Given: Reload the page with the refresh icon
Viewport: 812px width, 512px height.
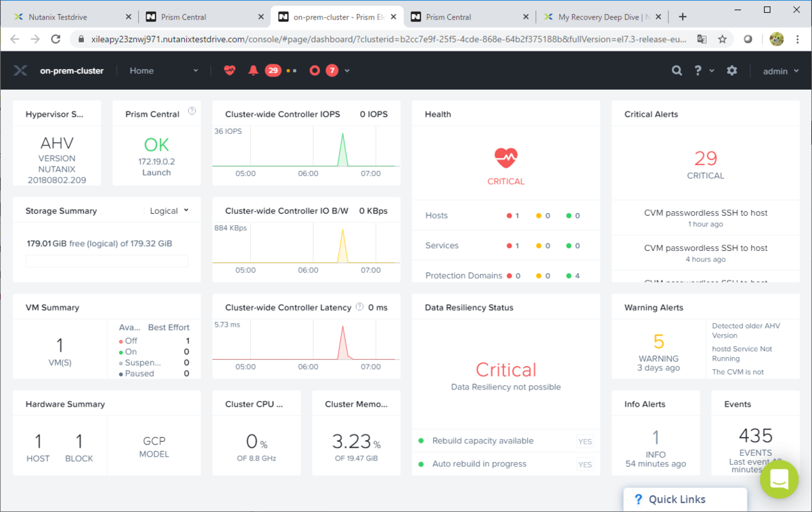Looking at the screenshot, I should click(x=56, y=39).
